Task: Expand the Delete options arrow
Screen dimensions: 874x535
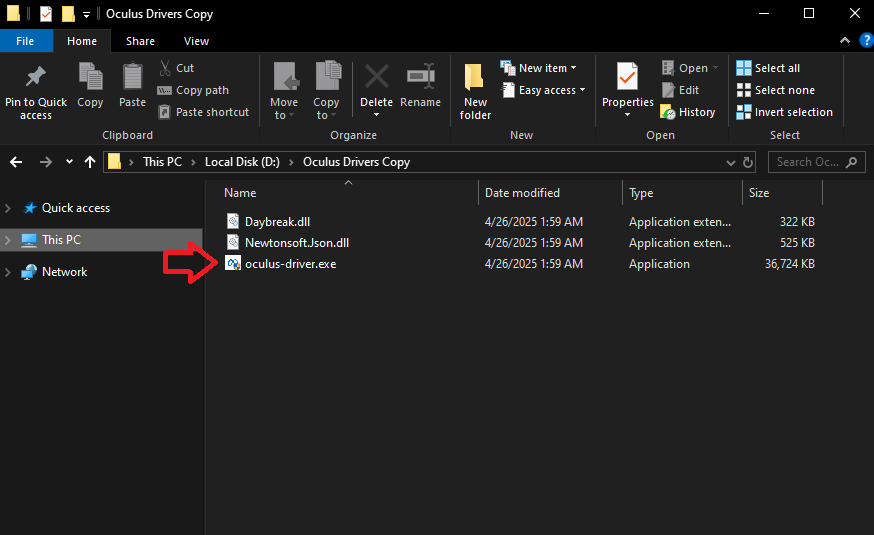Action: (376, 115)
